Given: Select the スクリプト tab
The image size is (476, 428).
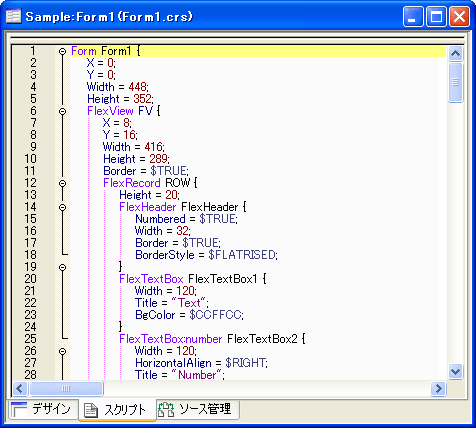Looking at the screenshot, I should (x=117, y=410).
